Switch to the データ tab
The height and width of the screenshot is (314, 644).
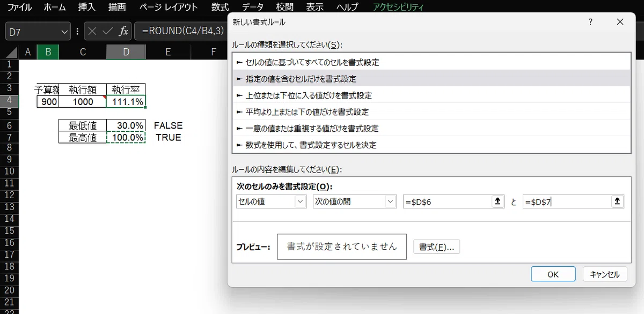252,8
